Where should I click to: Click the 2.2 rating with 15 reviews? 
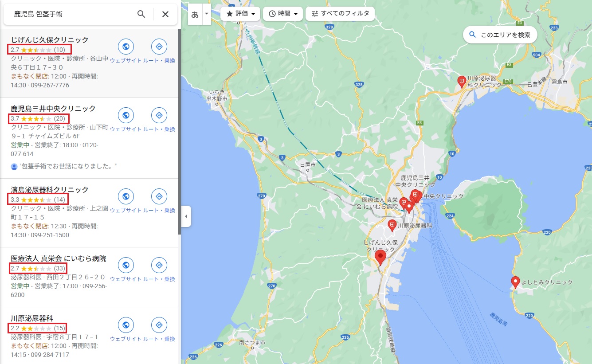[x=38, y=328]
